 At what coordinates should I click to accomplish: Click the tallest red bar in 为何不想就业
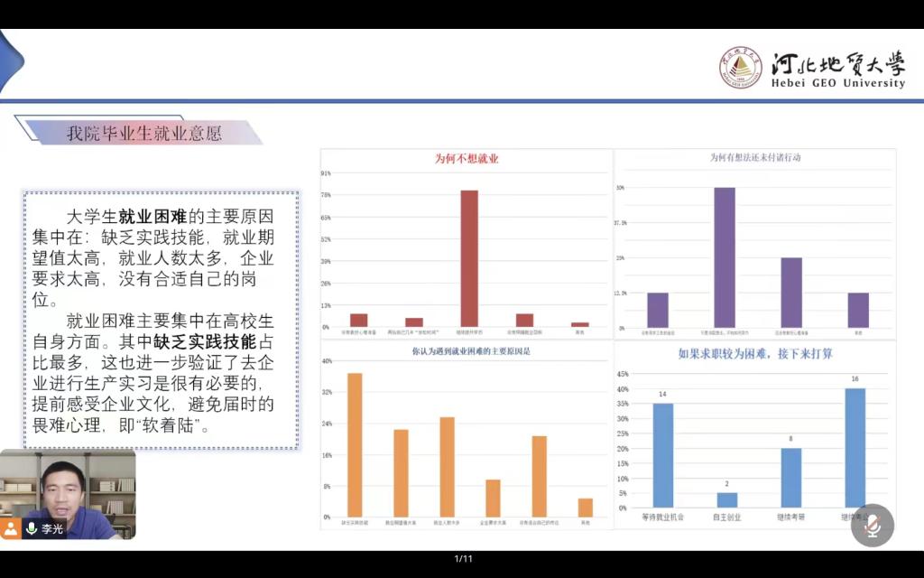[469, 257]
